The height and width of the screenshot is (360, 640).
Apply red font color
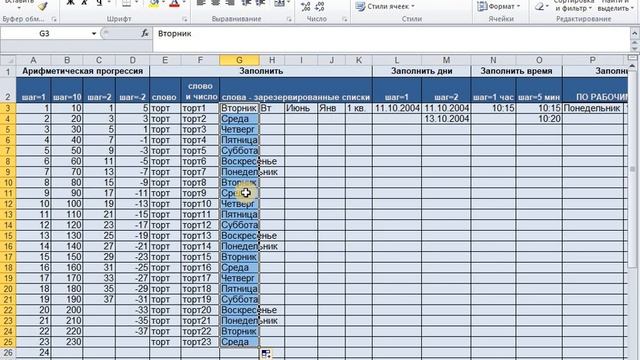174,3
